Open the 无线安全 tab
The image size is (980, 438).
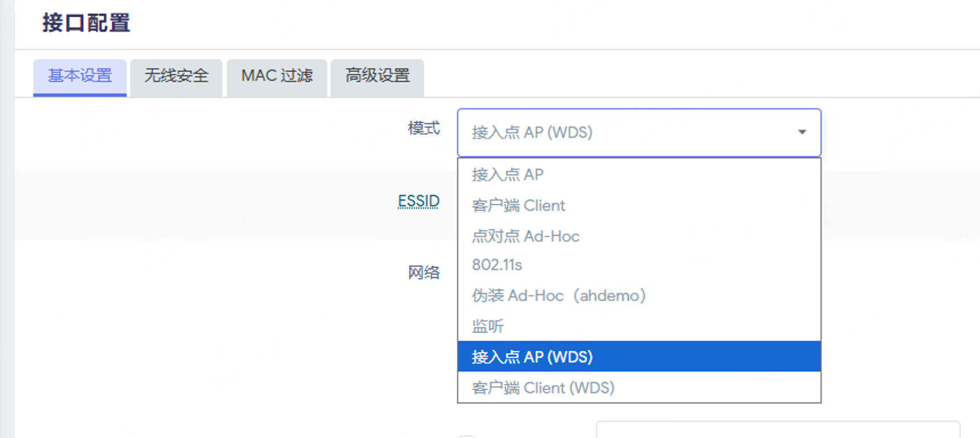(176, 77)
